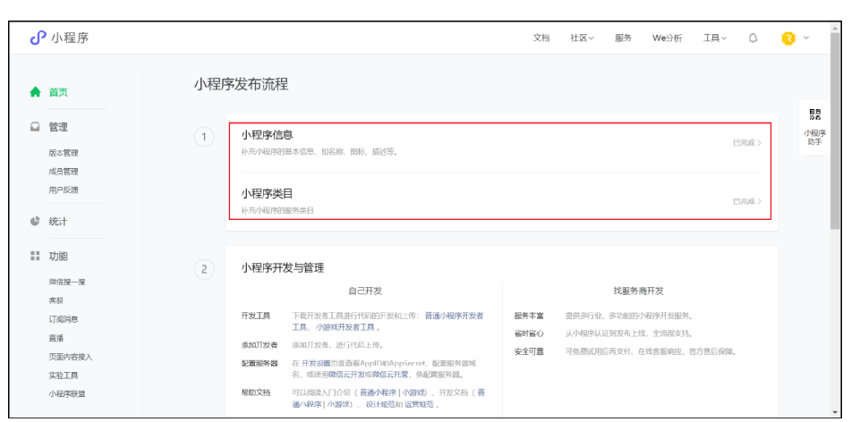Click the 开发设置 link
This screenshot has width=868, height=422.
coord(316,363)
